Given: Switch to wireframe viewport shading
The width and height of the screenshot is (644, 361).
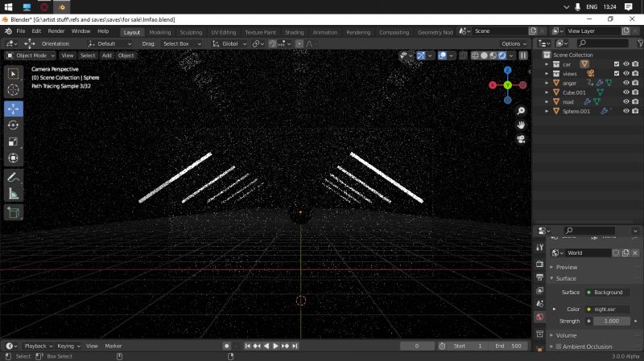Looking at the screenshot, I should click(475, 55).
